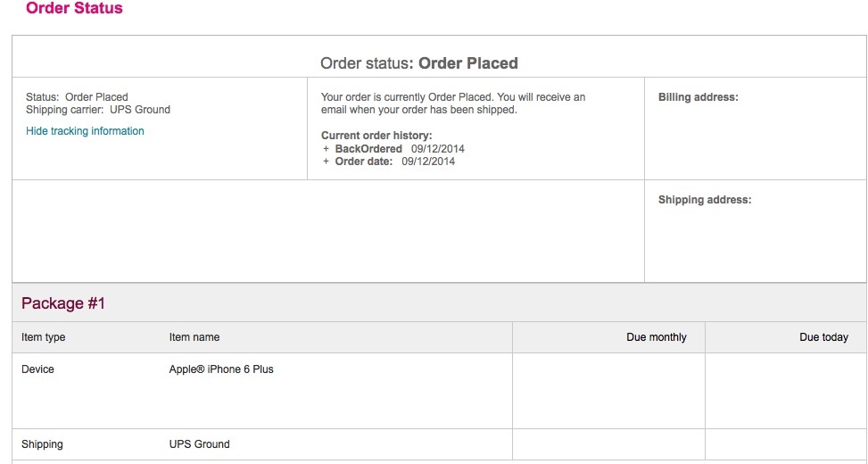Click the Item name column header
Viewport: 868px width, 464px height.
194,337
